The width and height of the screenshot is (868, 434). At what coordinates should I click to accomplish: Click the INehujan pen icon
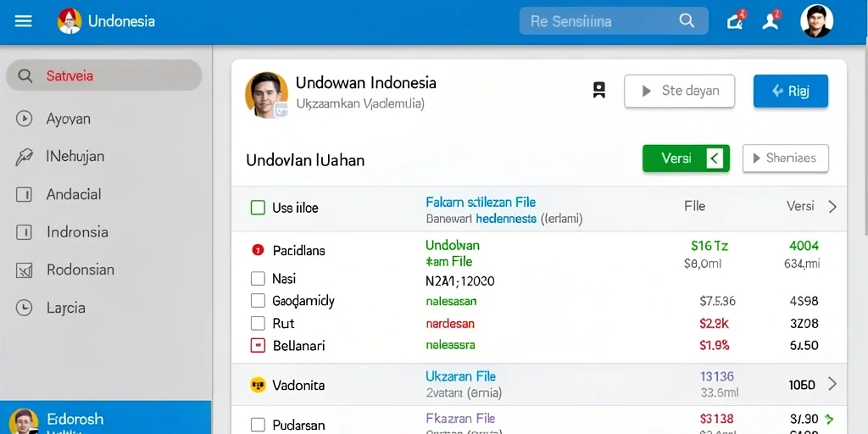coord(24,157)
